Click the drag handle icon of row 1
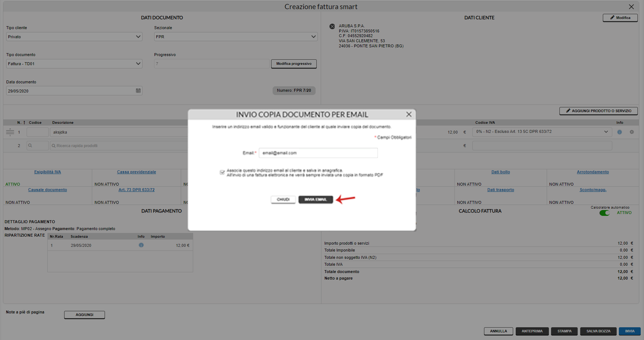Viewport: 644px width, 340px height. [10, 132]
